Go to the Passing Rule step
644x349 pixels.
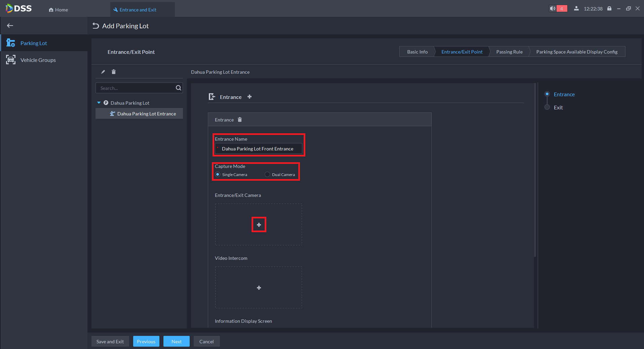click(509, 52)
